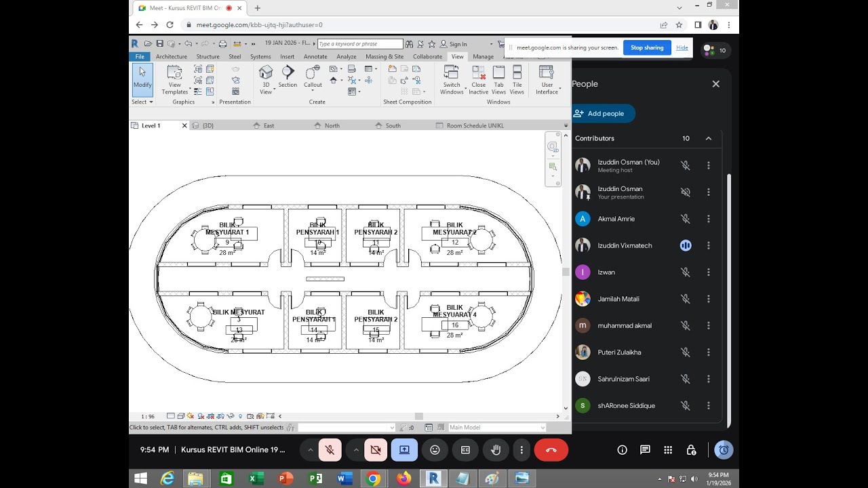Open Meet host controls lock icon
Image resolution: width=868 pixels, height=488 pixels.
click(x=691, y=449)
